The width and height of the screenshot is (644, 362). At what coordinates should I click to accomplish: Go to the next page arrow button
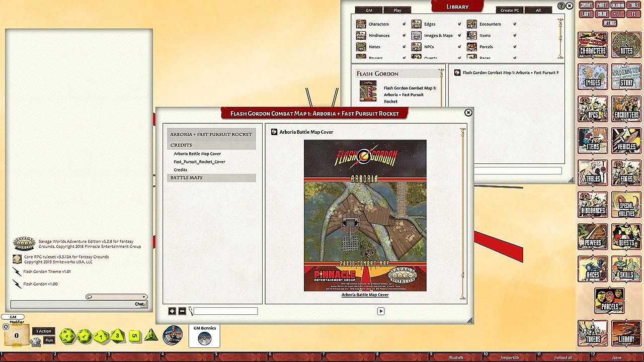(381, 311)
